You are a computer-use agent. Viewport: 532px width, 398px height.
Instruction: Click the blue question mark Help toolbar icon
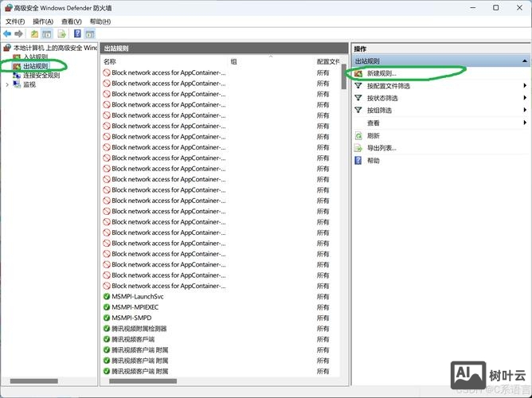[x=77, y=33]
